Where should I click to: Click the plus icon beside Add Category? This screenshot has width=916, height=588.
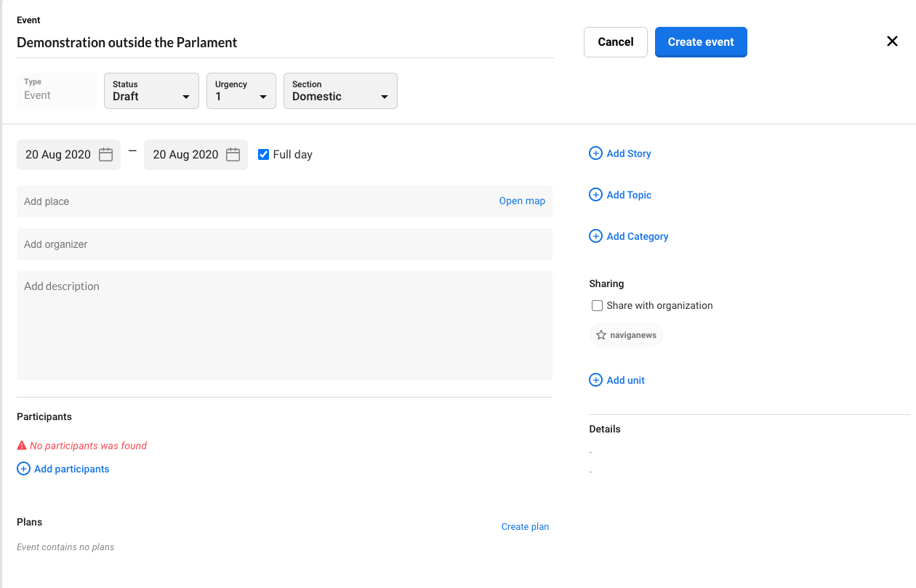tap(595, 236)
